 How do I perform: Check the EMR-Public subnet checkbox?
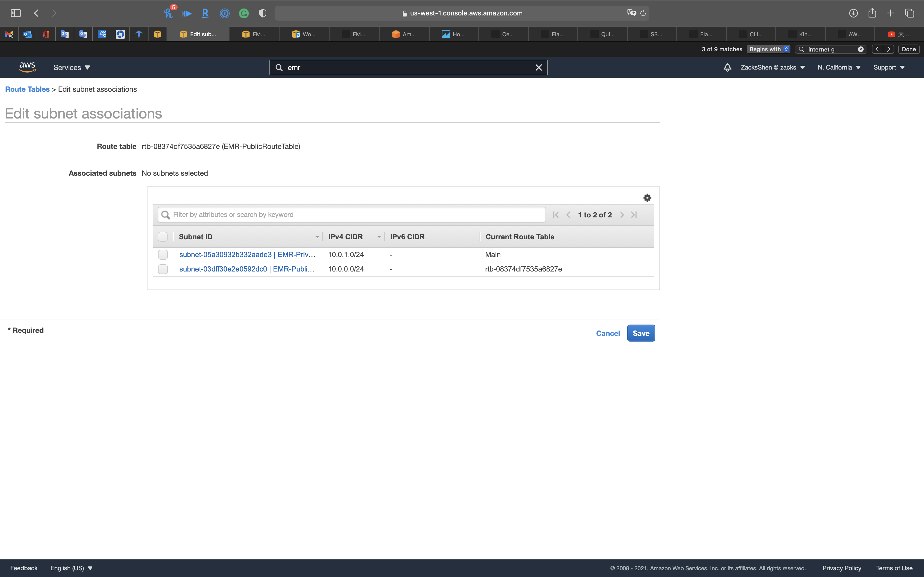tap(163, 269)
